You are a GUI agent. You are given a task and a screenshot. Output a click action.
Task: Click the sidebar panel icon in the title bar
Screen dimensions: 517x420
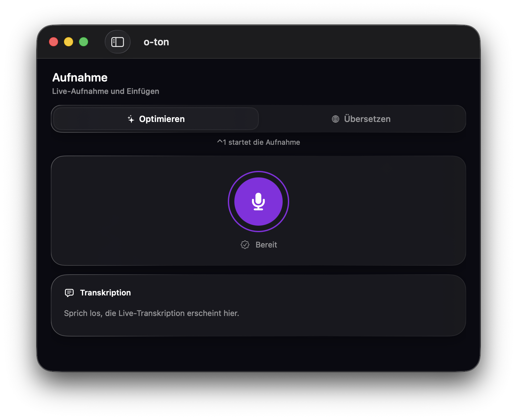pos(117,42)
